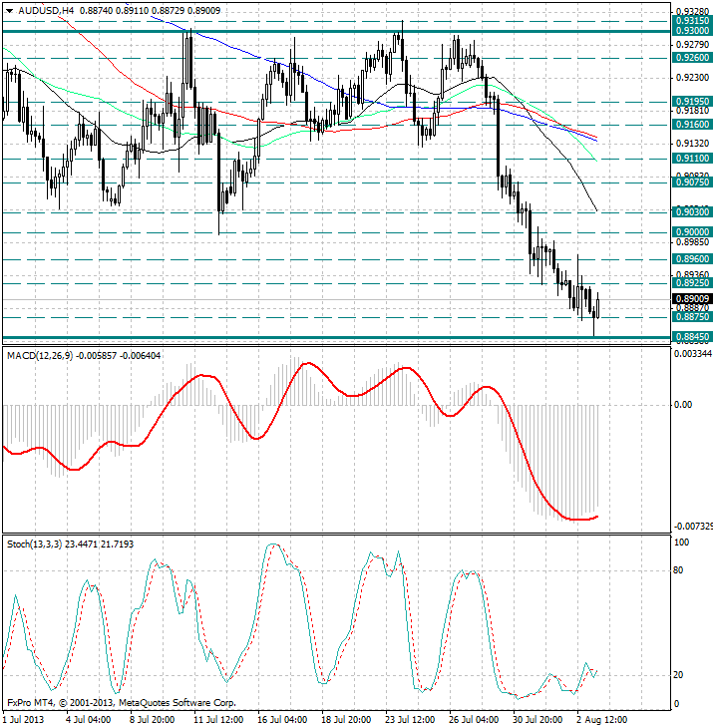This screenshot has width=713, height=728.
Task: Select the 0.93000 resistance level price label
Action: pos(691,32)
